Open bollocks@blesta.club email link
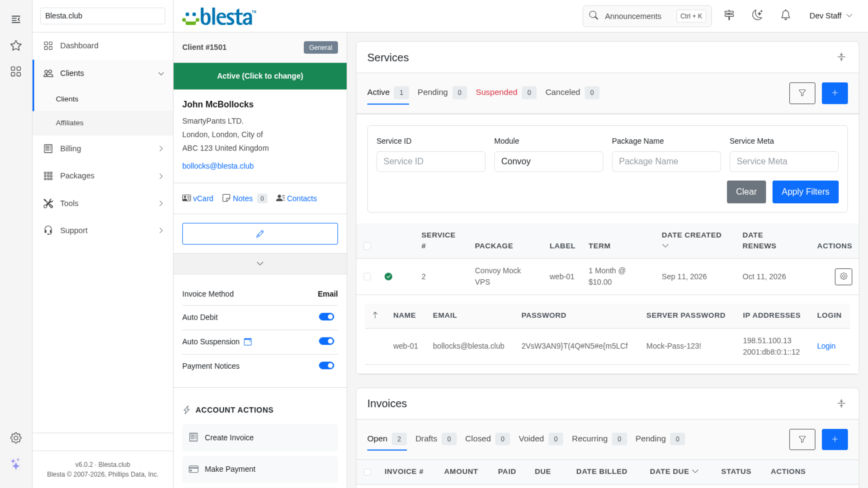This screenshot has height=488, width=868. 218,166
